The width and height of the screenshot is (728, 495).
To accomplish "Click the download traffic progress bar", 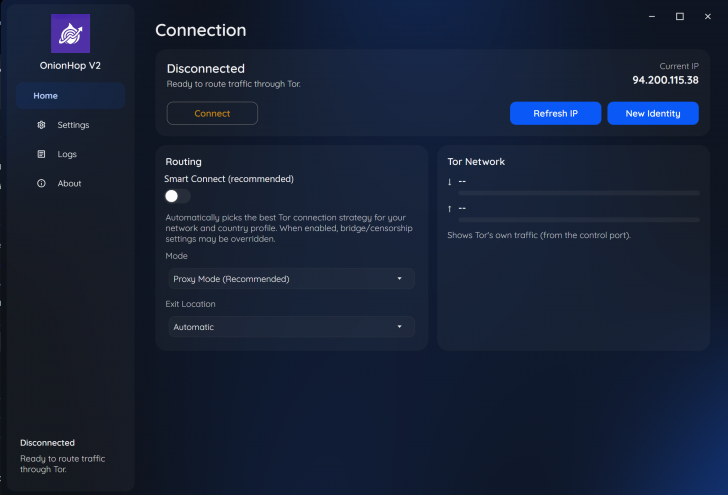I will coord(579,193).
